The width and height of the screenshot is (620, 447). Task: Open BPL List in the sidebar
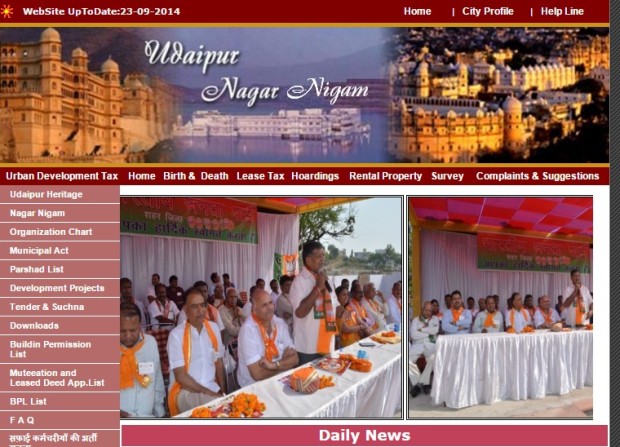60,402
